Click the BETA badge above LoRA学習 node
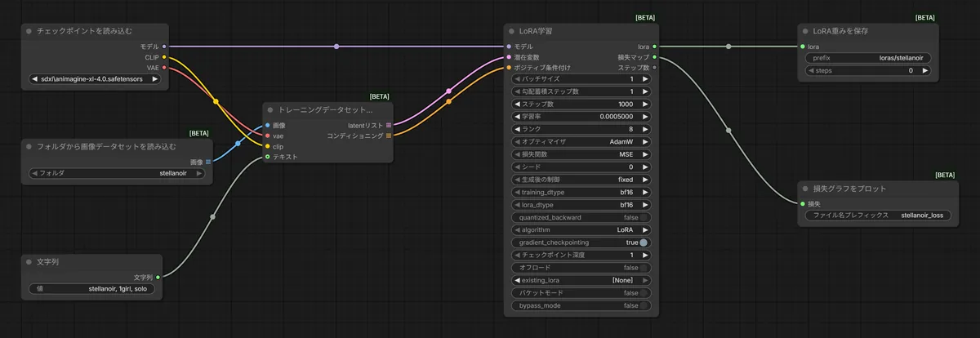This screenshot has width=980, height=338. 644,17
